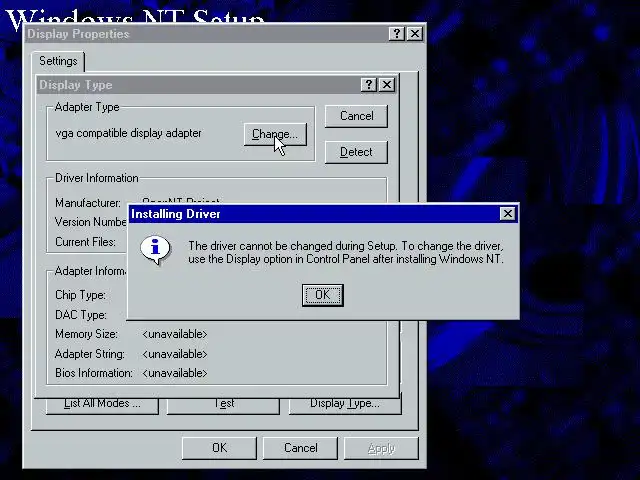Viewport: 640px width, 480px height.
Task: Click 'vga compatible display adapter' text
Action: 129,133
